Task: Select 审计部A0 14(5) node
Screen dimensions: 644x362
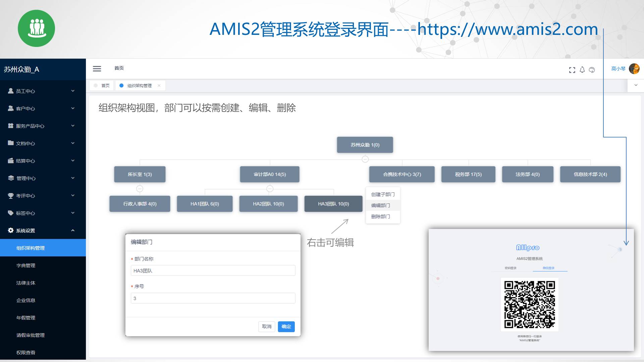Action: point(270,174)
